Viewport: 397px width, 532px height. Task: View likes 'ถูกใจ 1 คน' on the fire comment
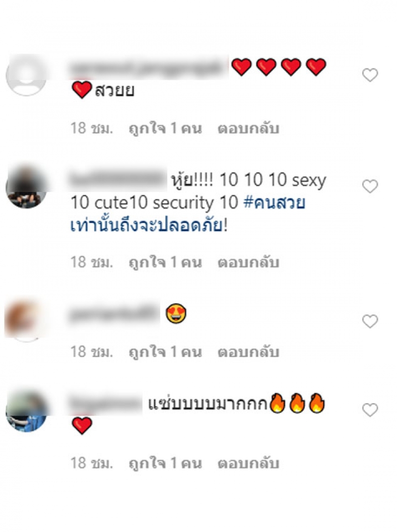coord(165,464)
